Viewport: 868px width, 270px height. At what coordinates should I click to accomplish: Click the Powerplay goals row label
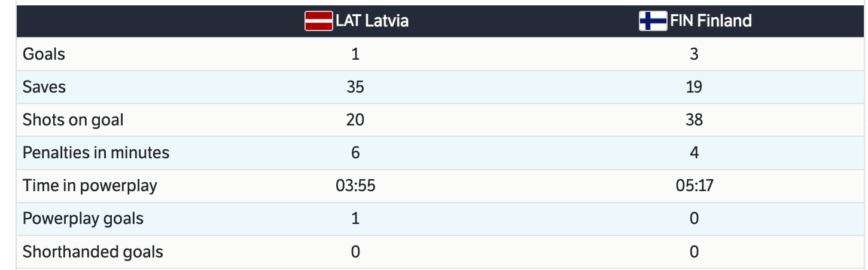[83, 219]
